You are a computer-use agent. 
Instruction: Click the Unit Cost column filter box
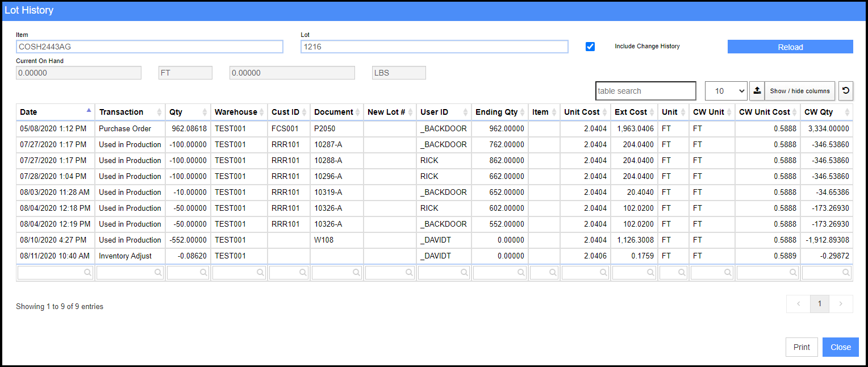pyautogui.click(x=586, y=273)
